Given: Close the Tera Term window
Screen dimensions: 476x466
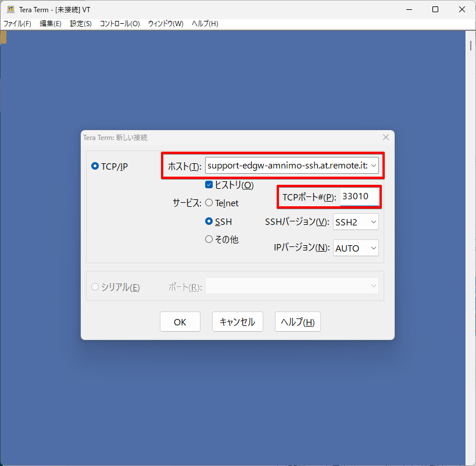Looking at the screenshot, I should 461,9.
